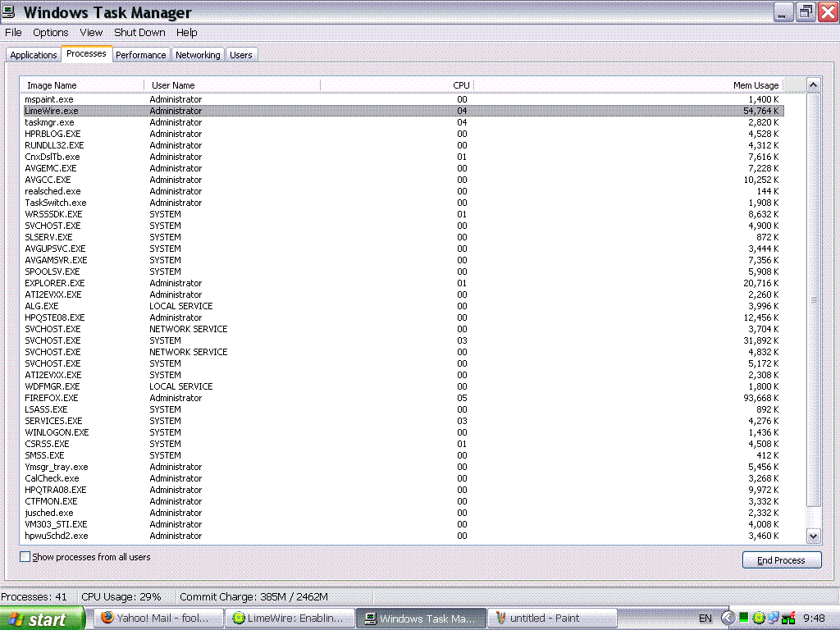This screenshot has height=630, width=840.
Task: Click the scrollbar up arrow
Action: pyautogui.click(x=813, y=85)
